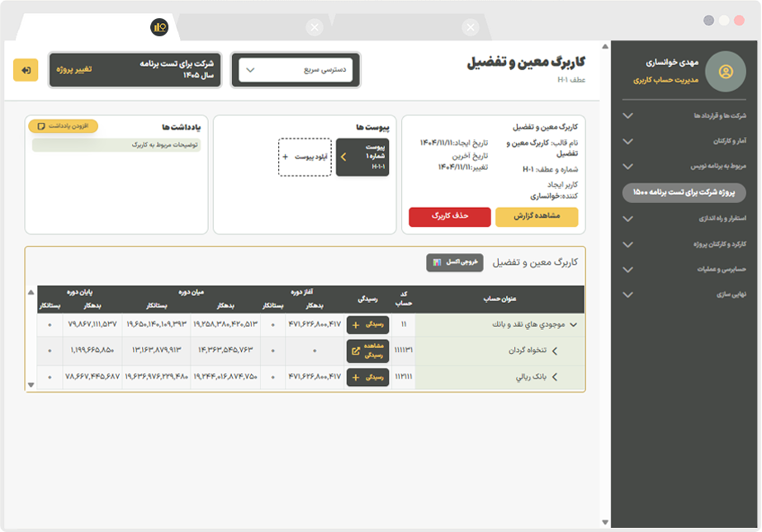Open attachment number 1 (پیوست شماره ۱)

(x=362, y=157)
